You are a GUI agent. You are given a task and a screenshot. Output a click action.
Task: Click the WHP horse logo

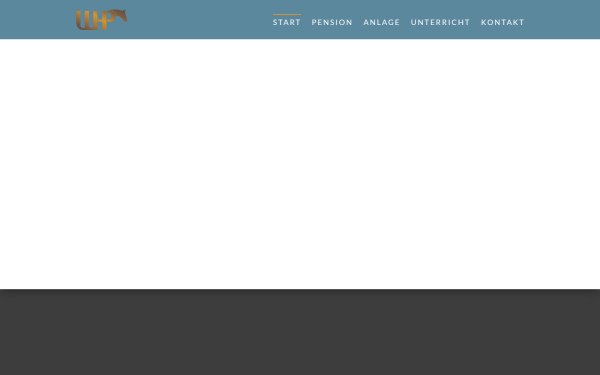(101, 20)
